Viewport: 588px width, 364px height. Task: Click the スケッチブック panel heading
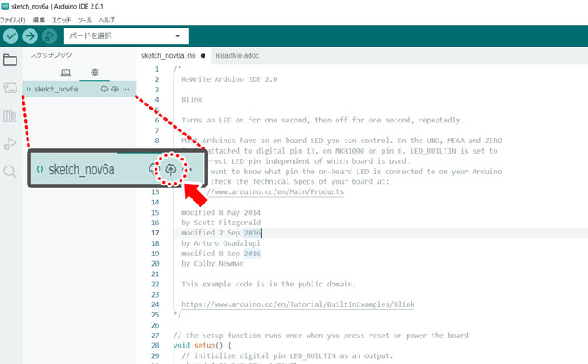52,55
